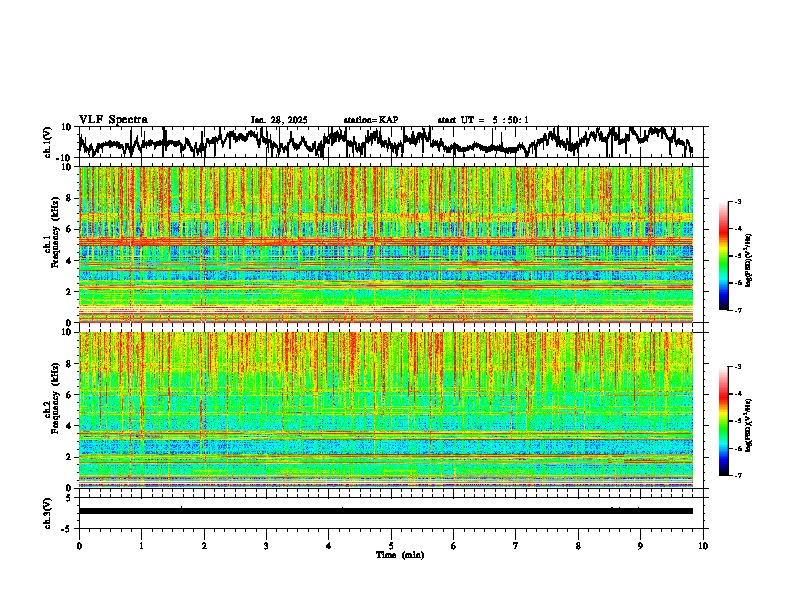Click the '-7' label on ch.2 colorbar
792x612 pixels.
(x=737, y=475)
